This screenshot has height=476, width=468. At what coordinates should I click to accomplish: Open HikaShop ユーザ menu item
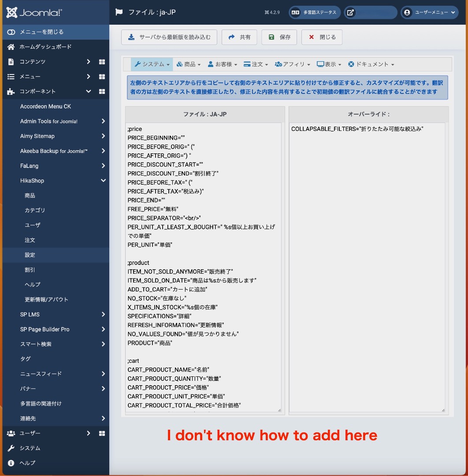[33, 225]
